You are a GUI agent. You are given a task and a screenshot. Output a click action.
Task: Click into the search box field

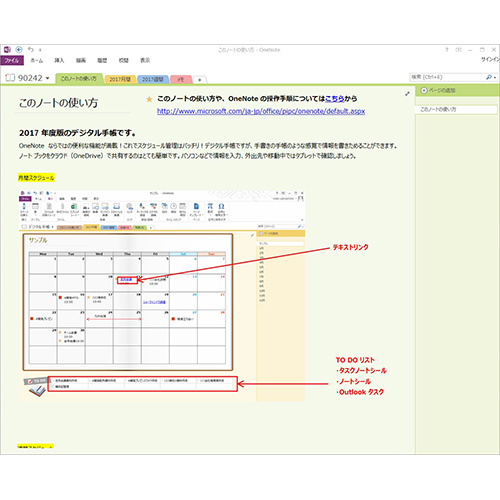[447, 77]
